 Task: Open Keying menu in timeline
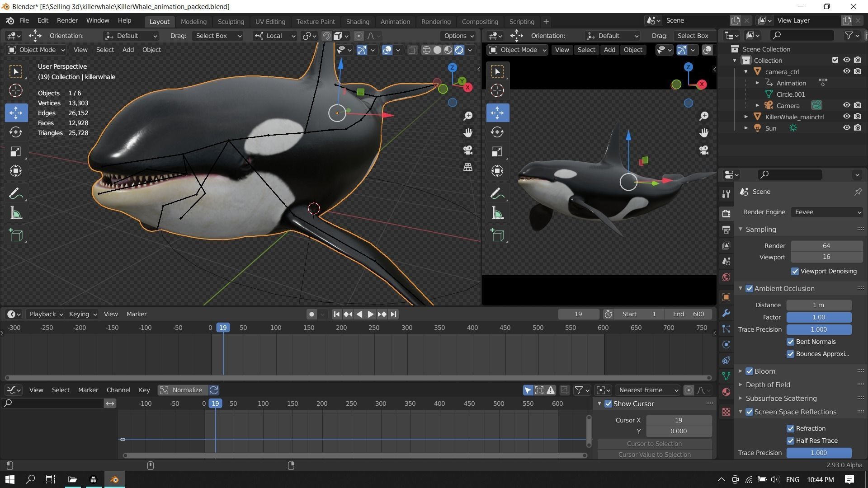point(82,314)
